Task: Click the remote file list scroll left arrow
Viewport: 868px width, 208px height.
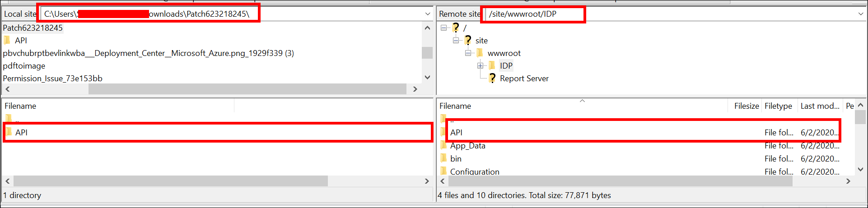Action: click(443, 181)
